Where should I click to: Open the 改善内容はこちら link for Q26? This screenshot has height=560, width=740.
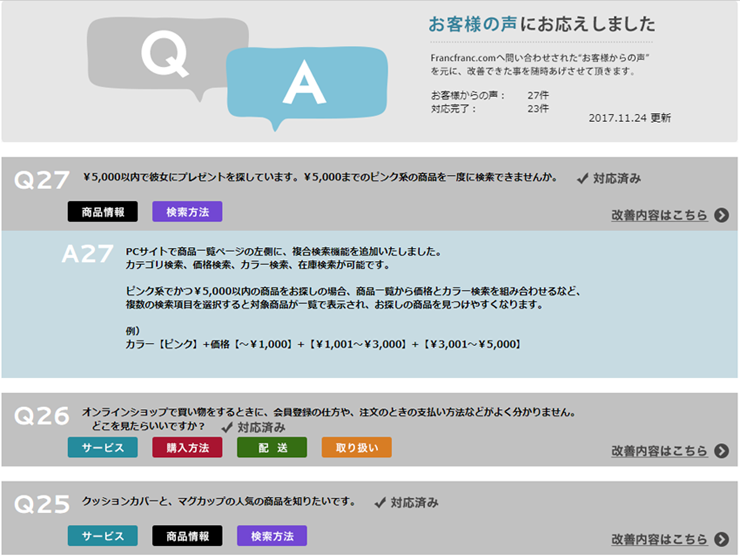(659, 451)
